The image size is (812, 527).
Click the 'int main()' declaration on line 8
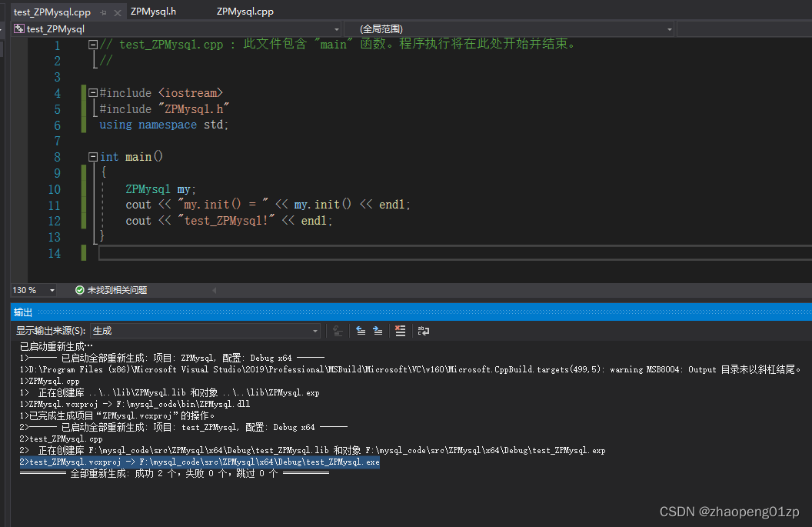131,156
